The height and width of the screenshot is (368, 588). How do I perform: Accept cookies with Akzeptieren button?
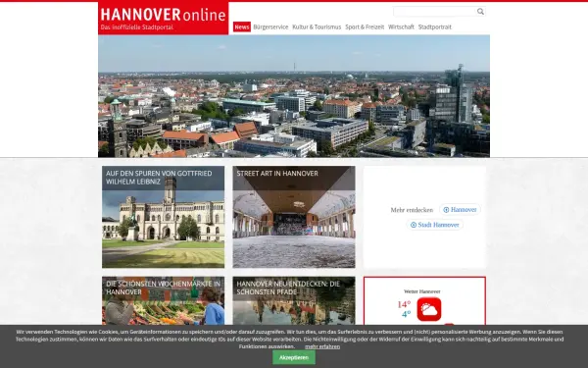[x=294, y=357]
